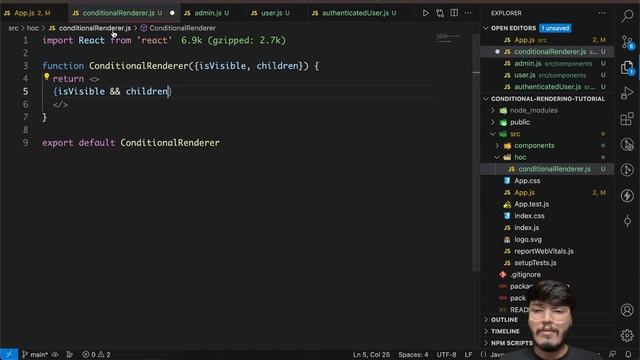Click the open changes compare icon
640x360 pixels.
440,13
